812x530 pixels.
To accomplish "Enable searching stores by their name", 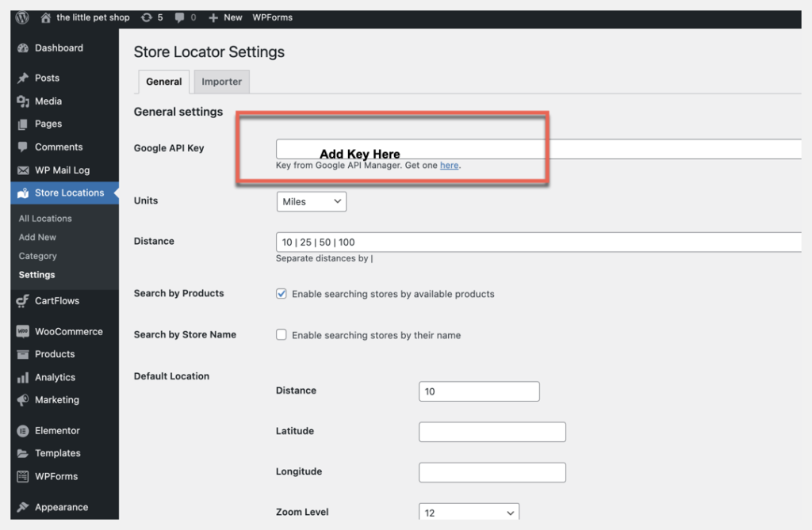I will point(282,334).
